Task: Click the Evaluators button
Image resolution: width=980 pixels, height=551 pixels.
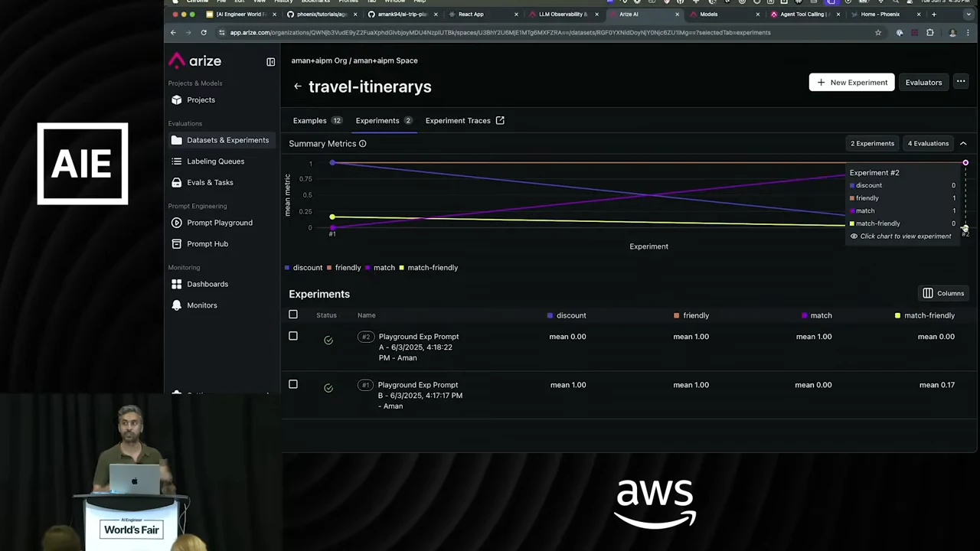Action: pyautogui.click(x=923, y=83)
